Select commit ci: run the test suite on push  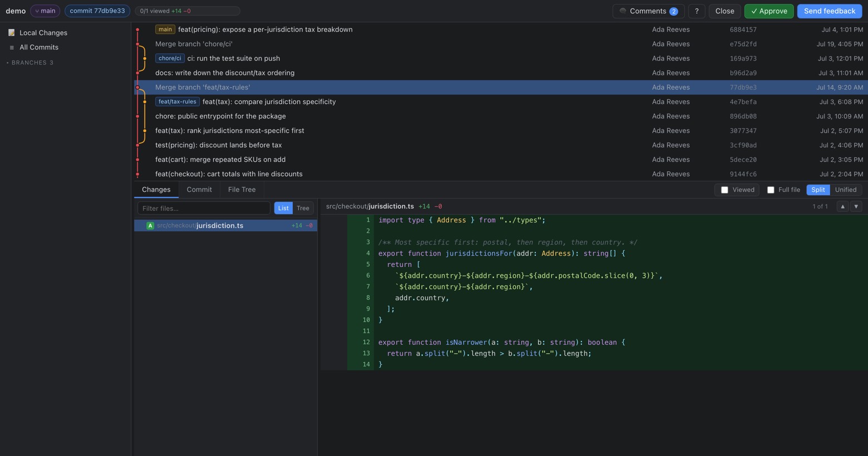point(501,58)
